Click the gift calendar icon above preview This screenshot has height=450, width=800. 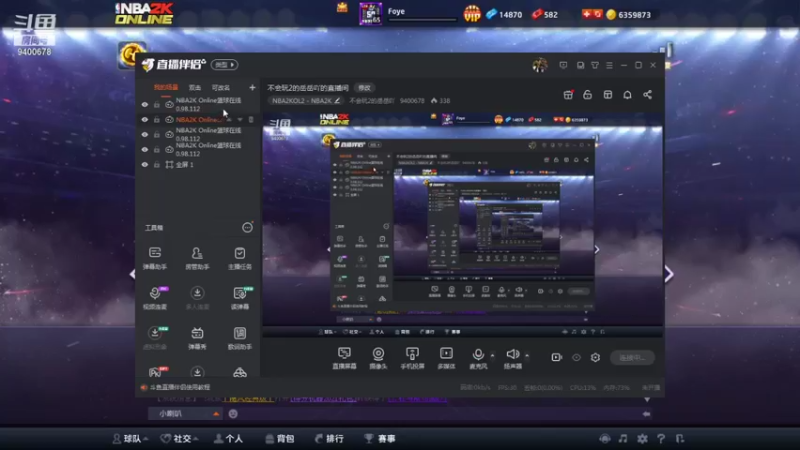click(x=568, y=95)
